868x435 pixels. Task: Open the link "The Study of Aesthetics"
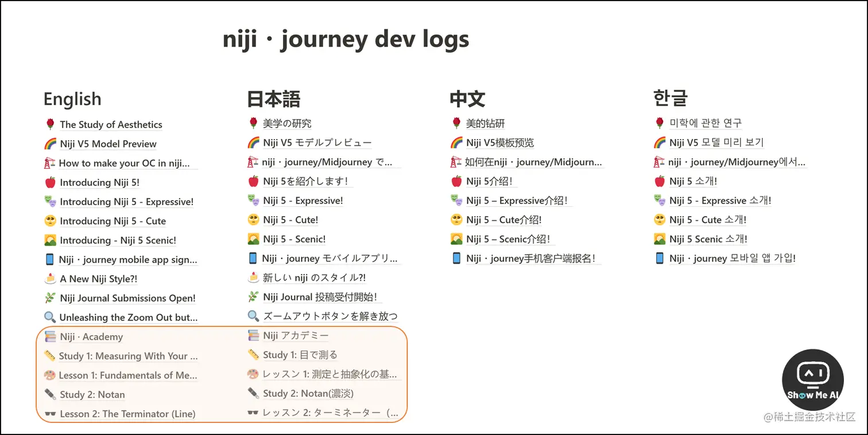pyautogui.click(x=111, y=125)
